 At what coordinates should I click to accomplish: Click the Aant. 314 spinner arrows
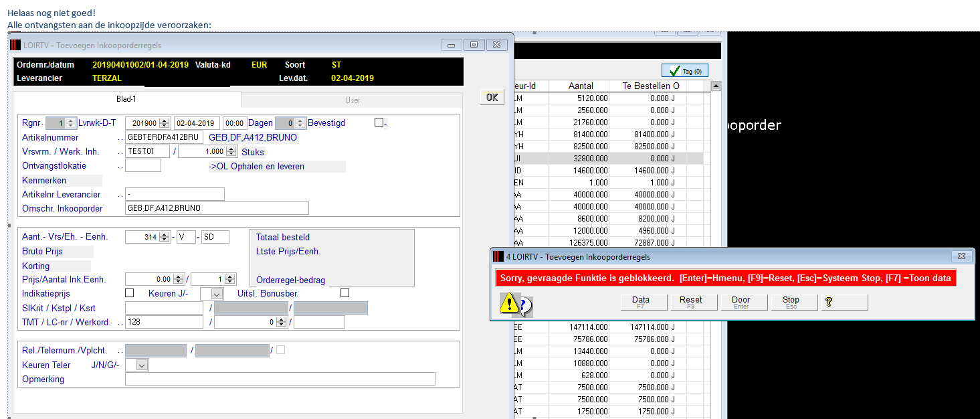click(x=165, y=237)
